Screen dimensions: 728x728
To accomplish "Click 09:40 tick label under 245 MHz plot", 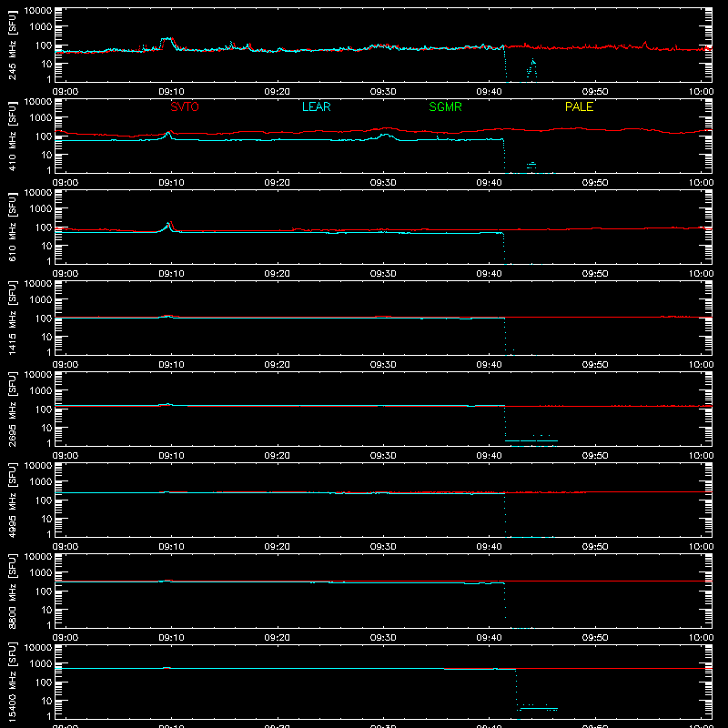I will click(489, 92).
